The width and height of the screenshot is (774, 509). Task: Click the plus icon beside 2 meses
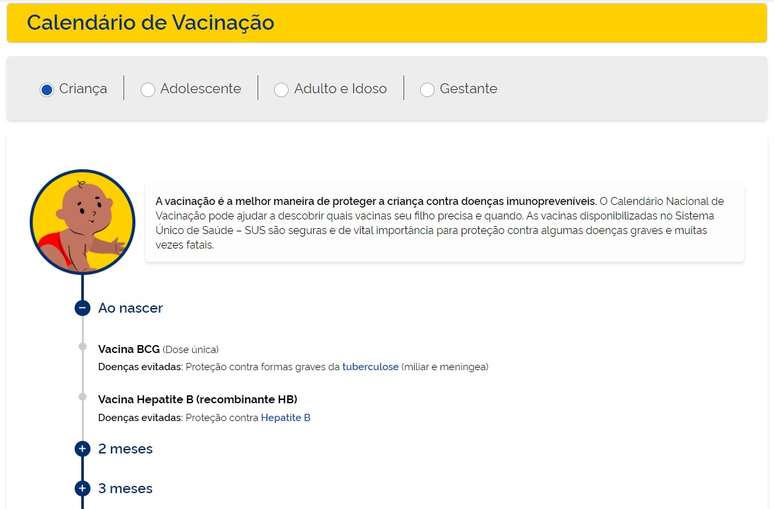(x=82, y=449)
